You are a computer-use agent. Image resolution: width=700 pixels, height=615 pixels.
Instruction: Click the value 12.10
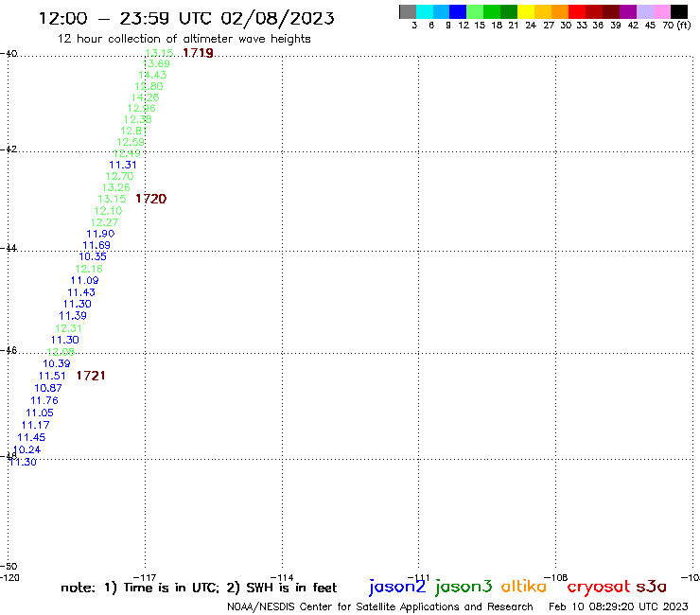pyautogui.click(x=108, y=211)
